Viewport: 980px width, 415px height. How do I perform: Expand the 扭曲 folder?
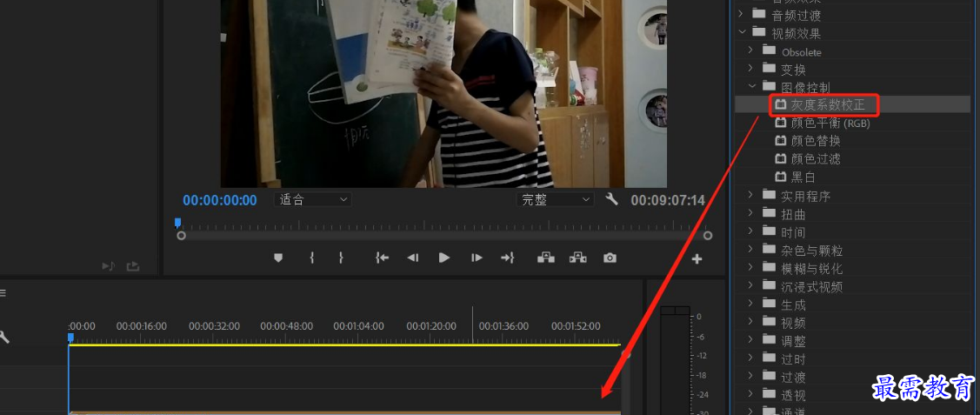(x=751, y=214)
